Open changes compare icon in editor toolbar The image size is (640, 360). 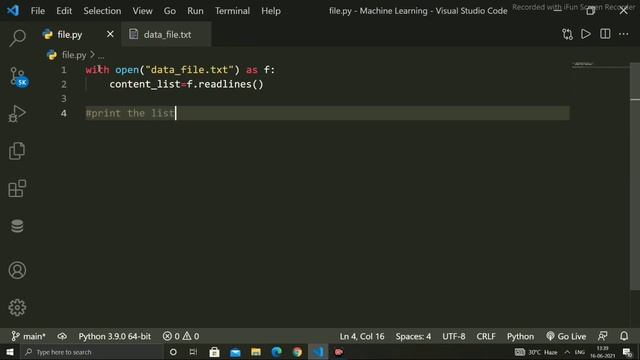[567, 34]
